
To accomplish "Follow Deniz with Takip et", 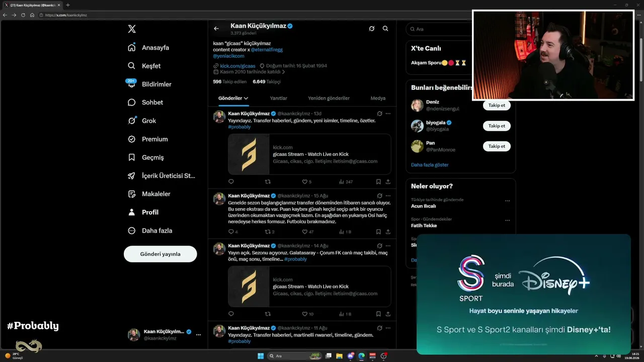I will [497, 105].
